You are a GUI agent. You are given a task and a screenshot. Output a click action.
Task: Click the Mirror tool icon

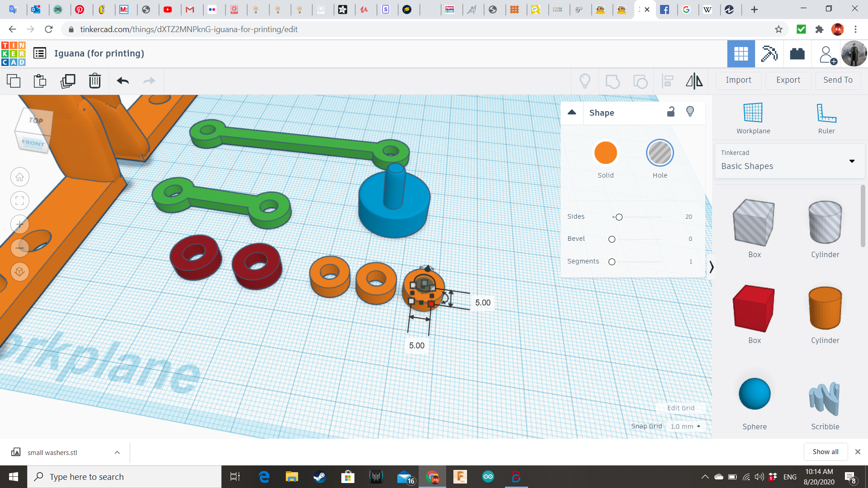pyautogui.click(x=694, y=81)
